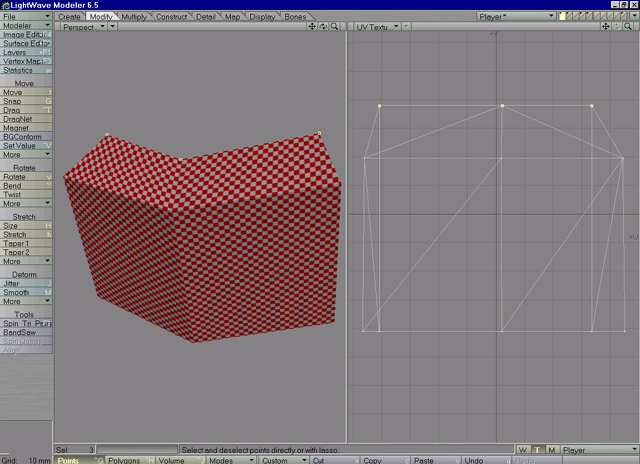Switch to the Create tab
Screen dimensions: 640x464
[69, 17]
